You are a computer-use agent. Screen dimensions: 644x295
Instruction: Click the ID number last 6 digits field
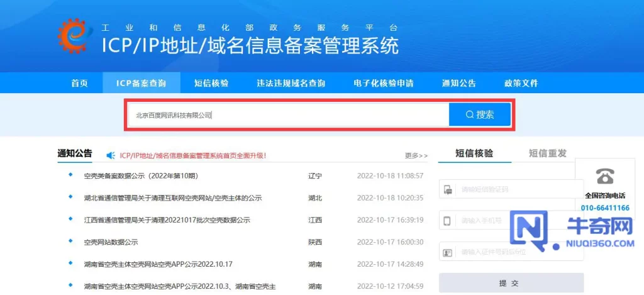pyautogui.click(x=511, y=252)
